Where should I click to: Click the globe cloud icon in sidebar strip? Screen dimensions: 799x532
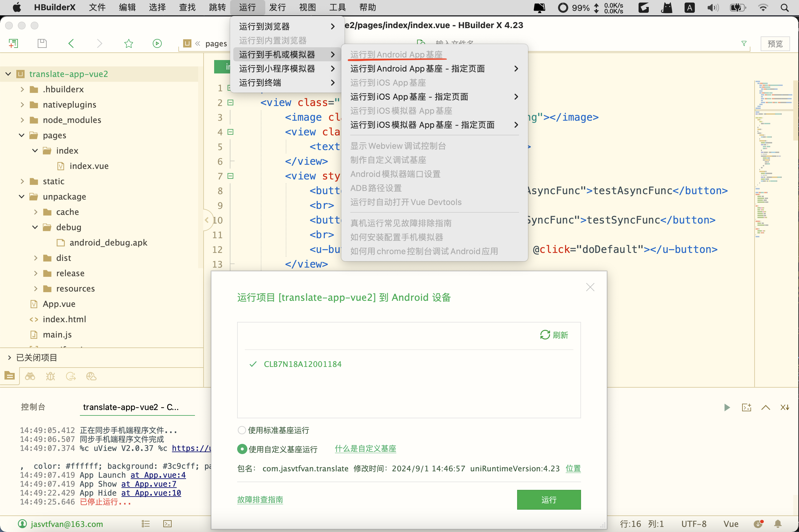(91, 376)
